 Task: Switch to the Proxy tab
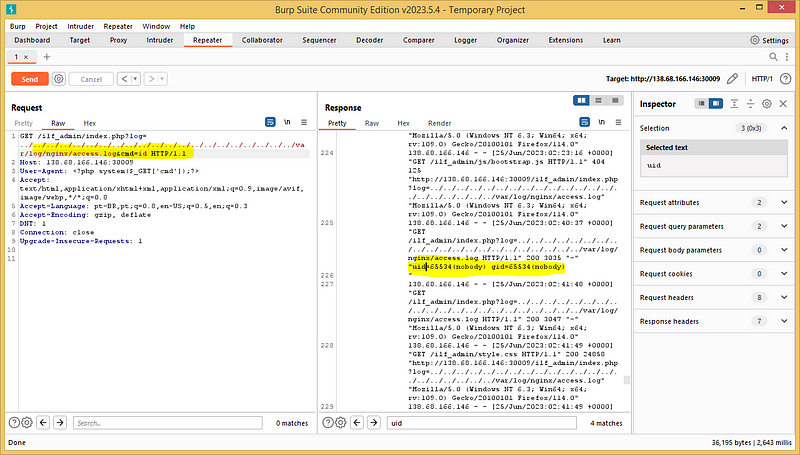(x=118, y=40)
